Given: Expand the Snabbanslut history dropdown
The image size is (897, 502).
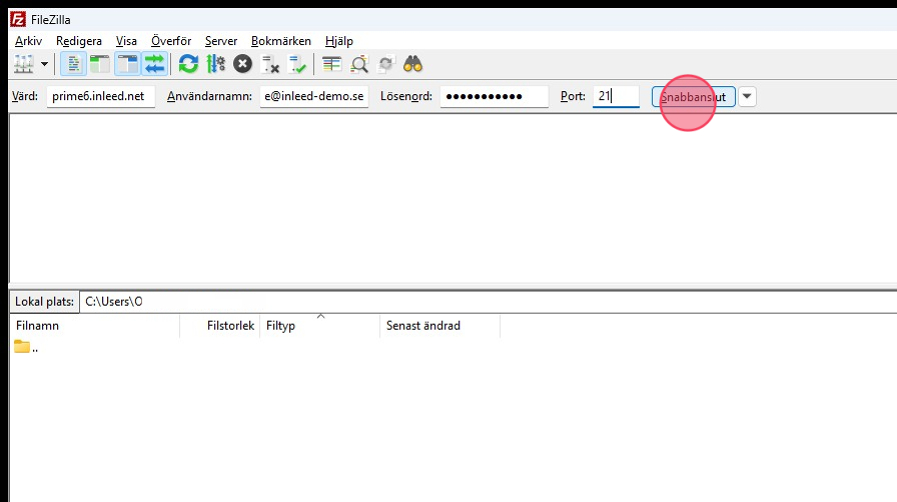Looking at the screenshot, I should pyautogui.click(x=748, y=97).
